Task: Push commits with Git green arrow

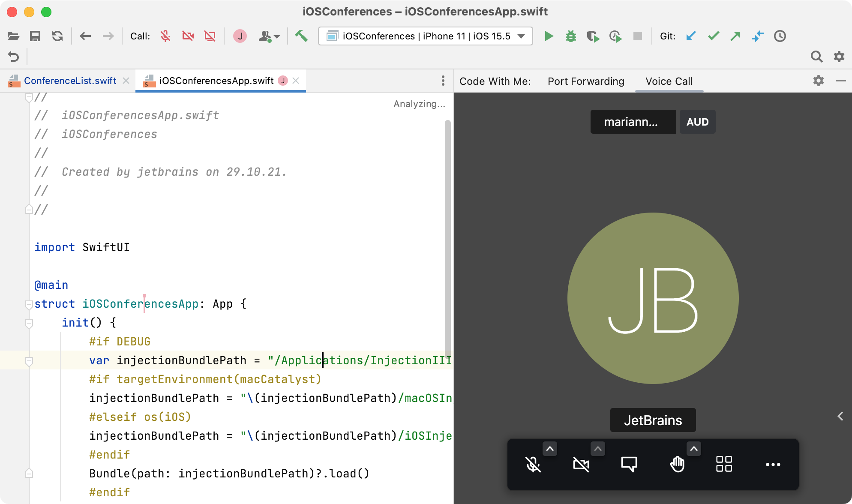Action: click(735, 36)
